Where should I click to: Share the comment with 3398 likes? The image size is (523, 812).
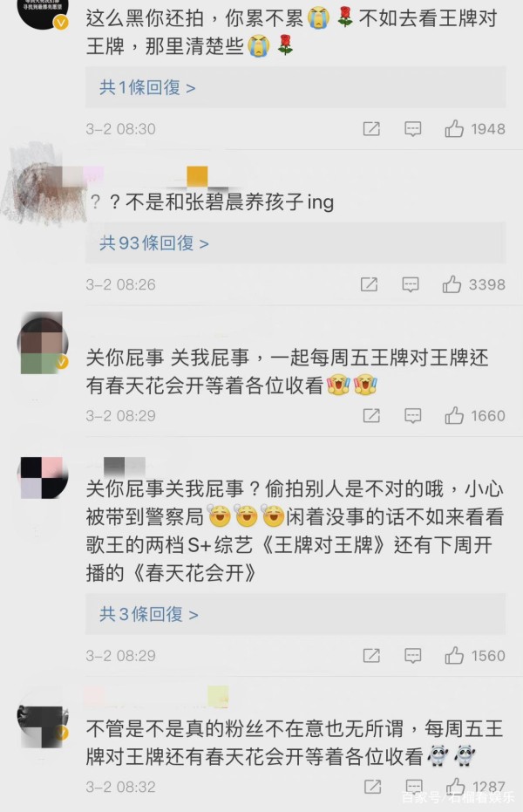click(x=369, y=284)
